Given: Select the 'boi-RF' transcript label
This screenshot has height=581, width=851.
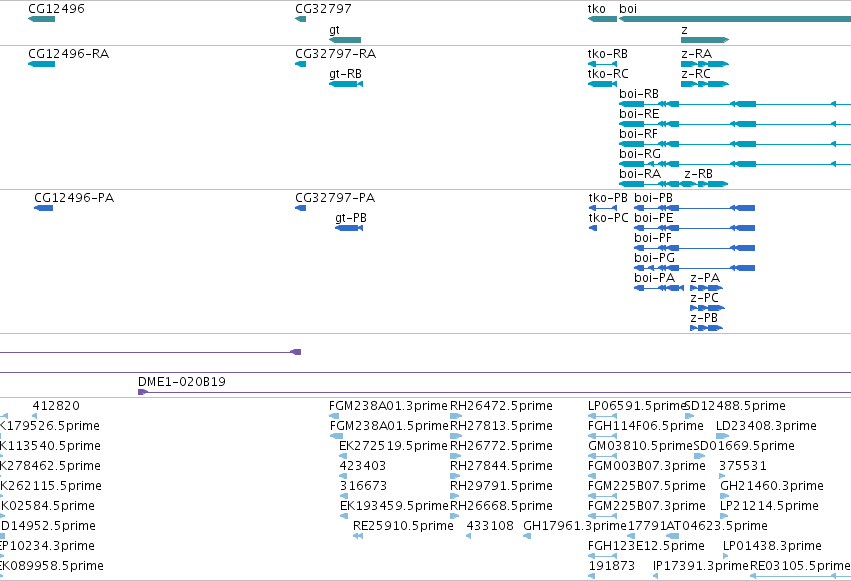Looking at the screenshot, I should point(638,134).
